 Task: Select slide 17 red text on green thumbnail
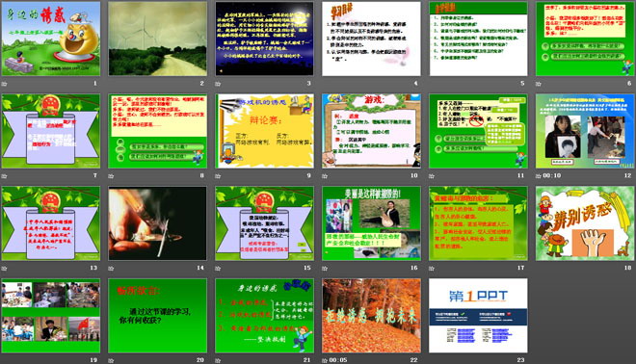point(478,223)
